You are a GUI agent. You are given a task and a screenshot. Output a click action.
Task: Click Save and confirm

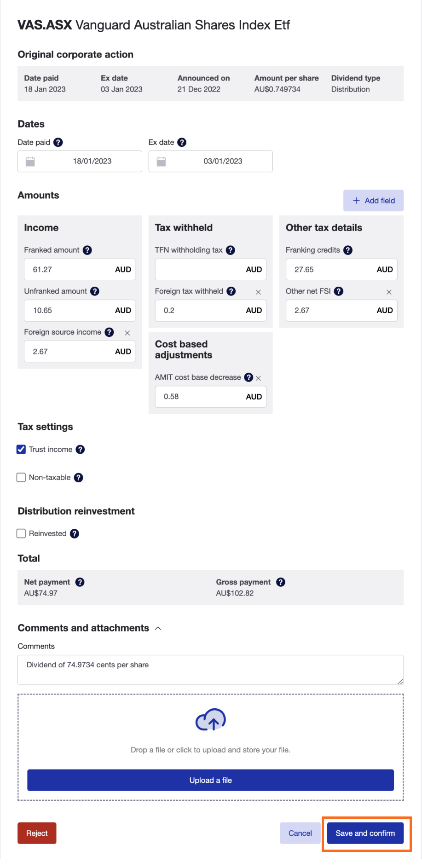coord(365,833)
